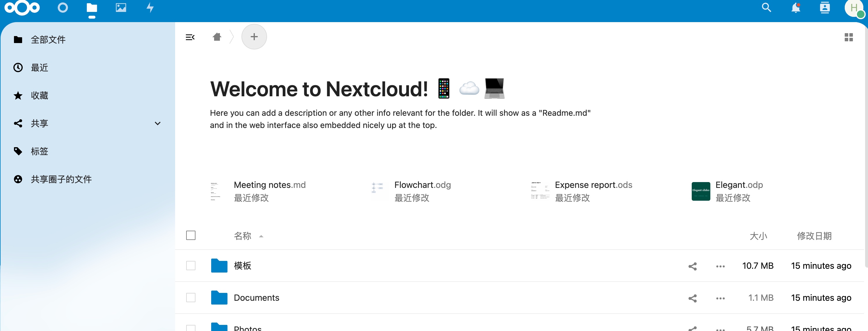Click Elegant.odp green thumbnail
The image size is (868, 331).
coord(701,191)
